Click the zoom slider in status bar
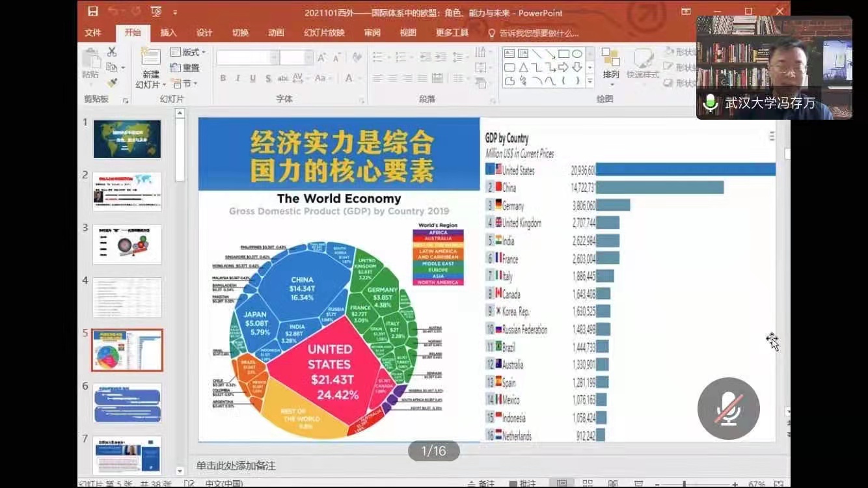 click(683, 483)
